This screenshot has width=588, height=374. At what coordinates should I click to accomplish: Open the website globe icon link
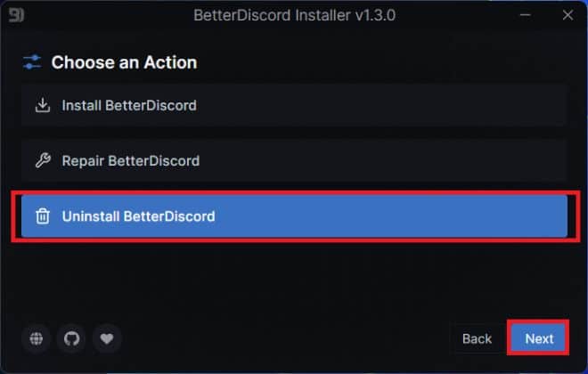37,338
